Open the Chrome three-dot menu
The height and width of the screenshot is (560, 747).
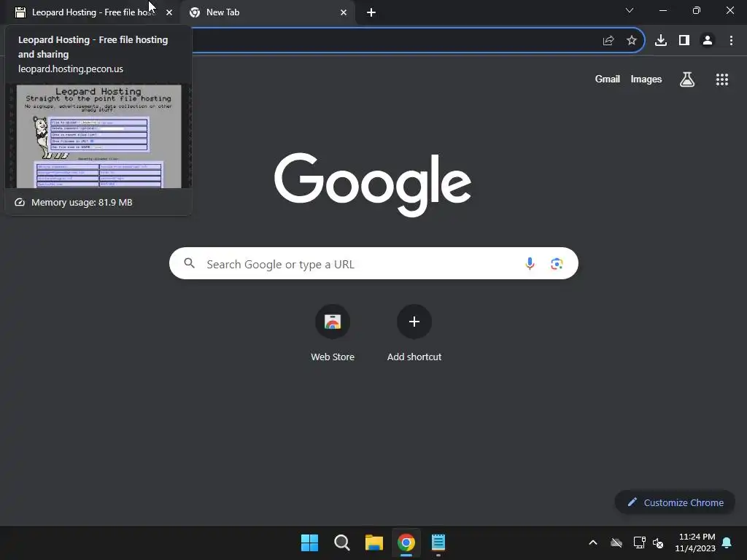coord(731,41)
